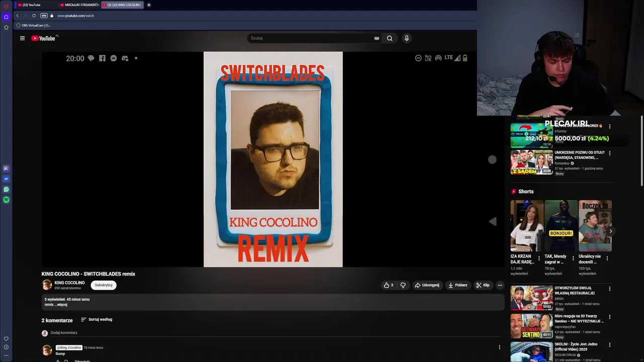644x362 pixels.
Task: Open options for the Bump comment
Action: pos(499,347)
